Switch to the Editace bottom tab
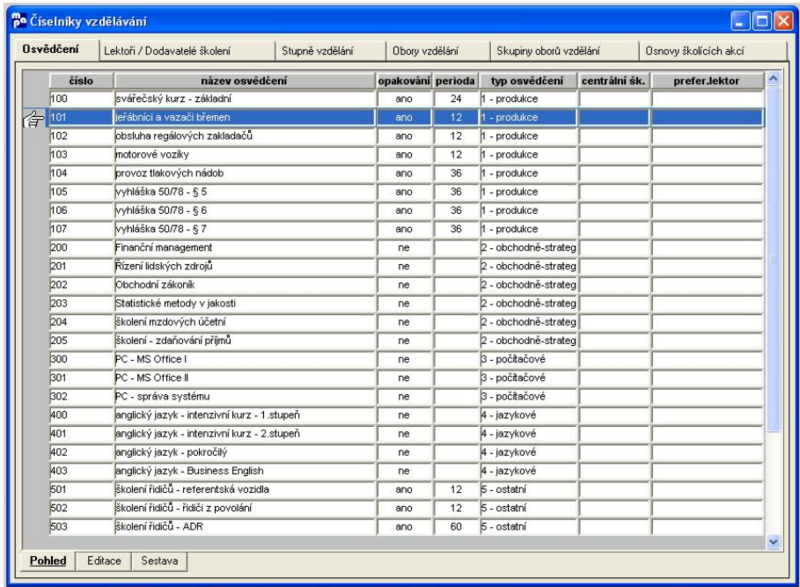The width and height of the screenshot is (800, 587). [x=104, y=561]
